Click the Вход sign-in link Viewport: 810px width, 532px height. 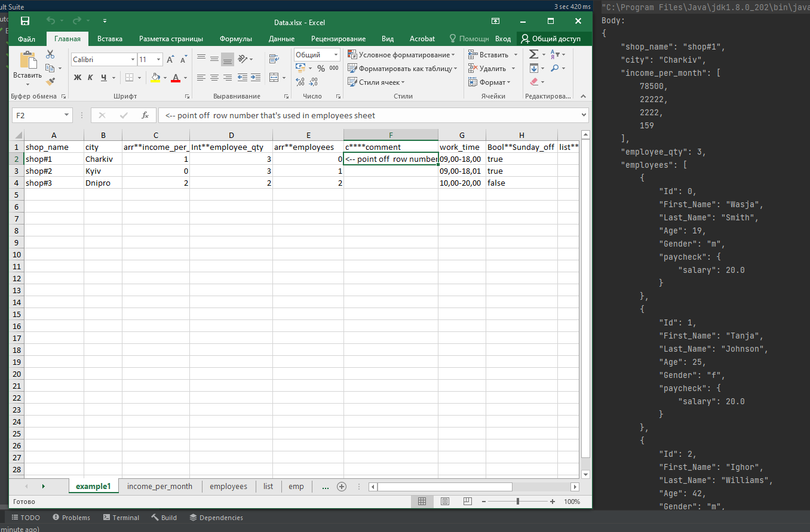[x=503, y=39]
